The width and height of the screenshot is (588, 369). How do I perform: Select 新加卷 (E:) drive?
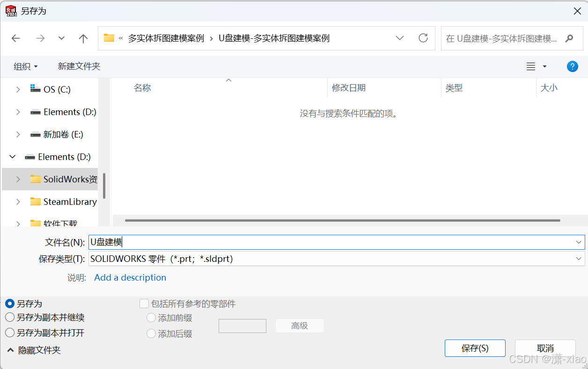pos(56,134)
